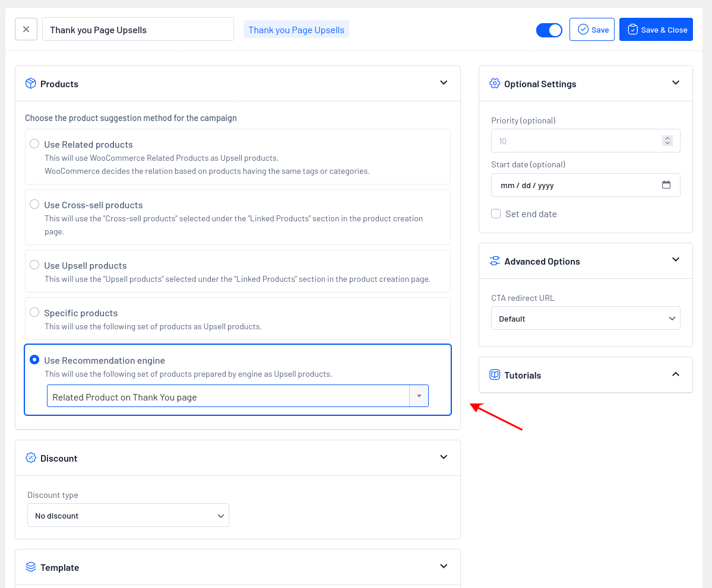Click the Tutorials book icon
712x588 pixels.
click(x=495, y=375)
